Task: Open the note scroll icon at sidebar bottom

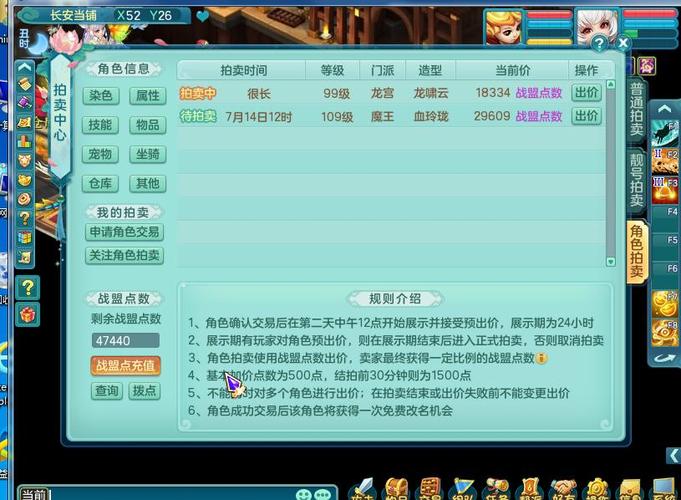Action: tap(24, 257)
